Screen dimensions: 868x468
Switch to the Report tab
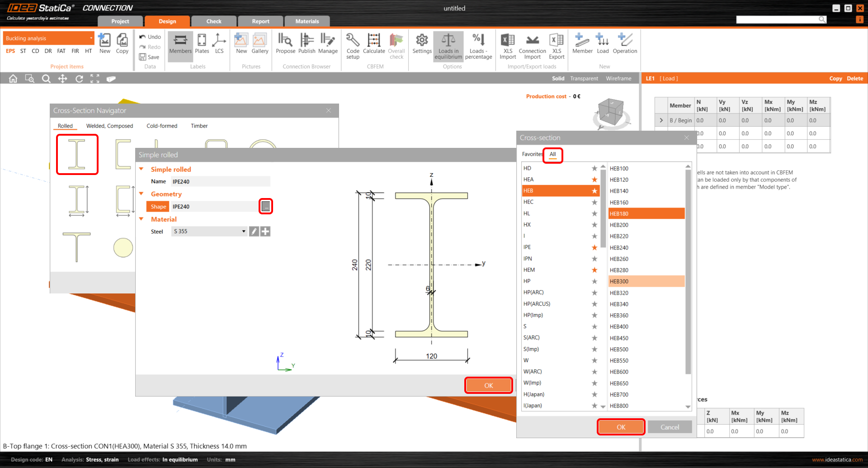[261, 21]
